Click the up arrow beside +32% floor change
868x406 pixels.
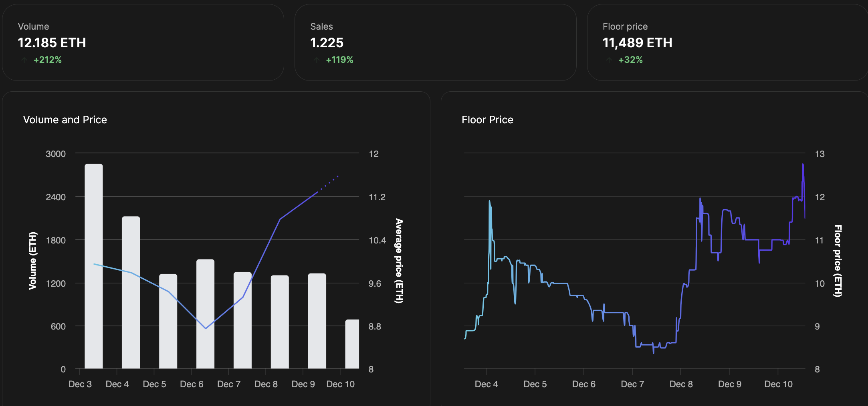609,60
